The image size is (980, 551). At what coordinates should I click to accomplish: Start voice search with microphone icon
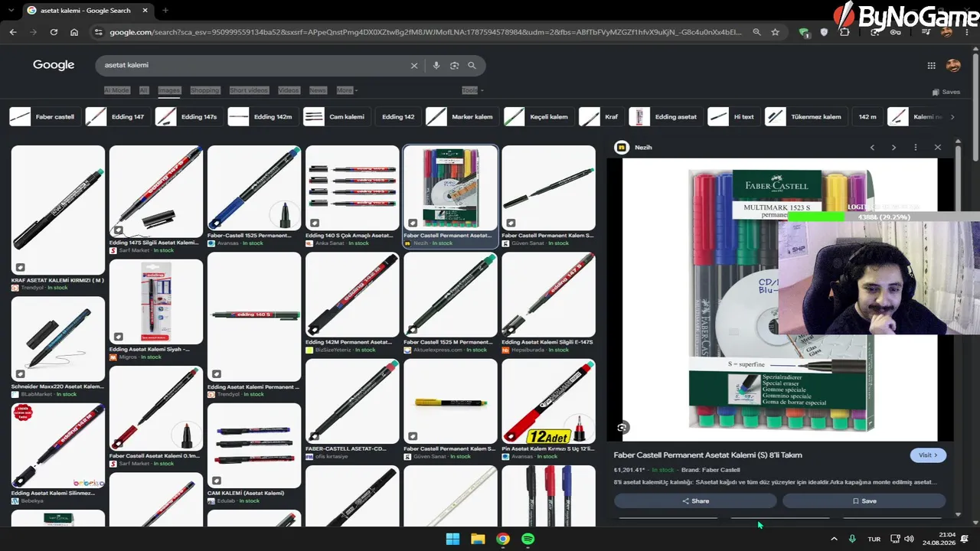[436, 66]
